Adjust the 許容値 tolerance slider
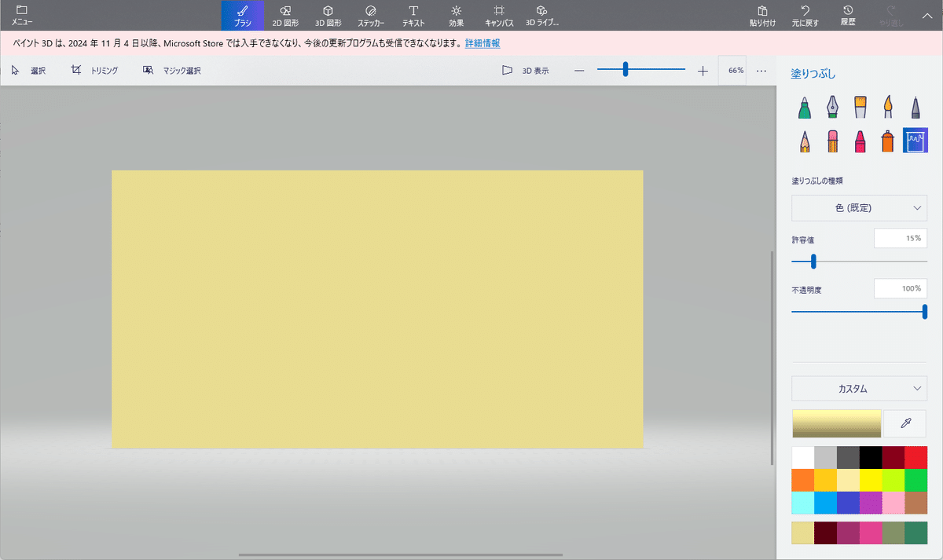 click(x=860, y=261)
